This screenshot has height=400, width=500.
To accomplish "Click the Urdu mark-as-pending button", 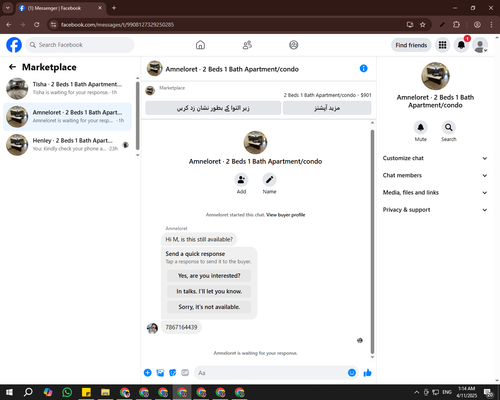I will point(213,108).
